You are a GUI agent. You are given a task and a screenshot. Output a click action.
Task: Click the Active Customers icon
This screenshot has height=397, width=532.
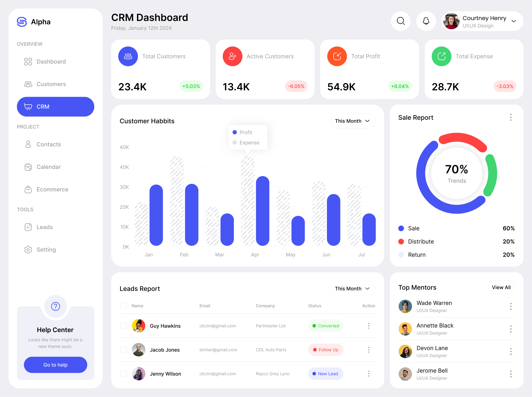pyautogui.click(x=232, y=55)
